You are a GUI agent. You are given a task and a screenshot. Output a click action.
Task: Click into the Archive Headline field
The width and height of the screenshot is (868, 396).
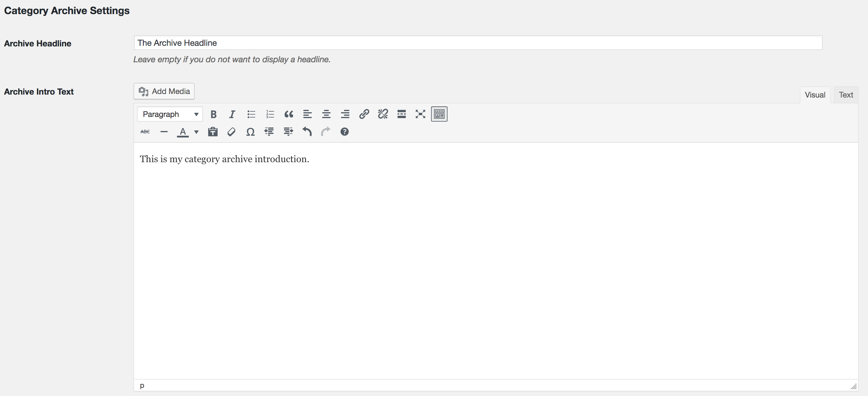point(478,43)
